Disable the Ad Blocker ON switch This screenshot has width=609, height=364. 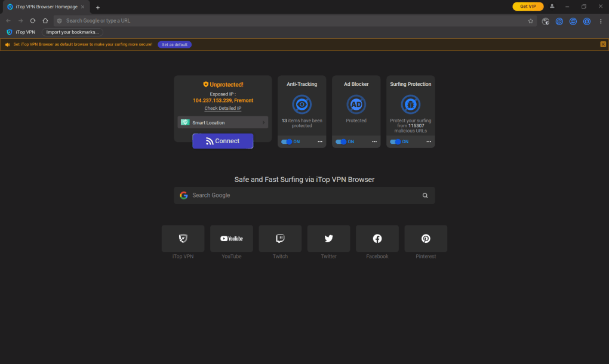click(341, 141)
